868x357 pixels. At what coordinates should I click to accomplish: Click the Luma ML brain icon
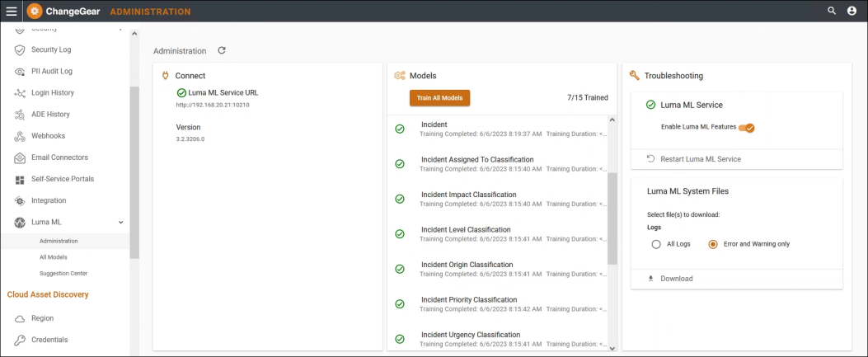(x=20, y=223)
